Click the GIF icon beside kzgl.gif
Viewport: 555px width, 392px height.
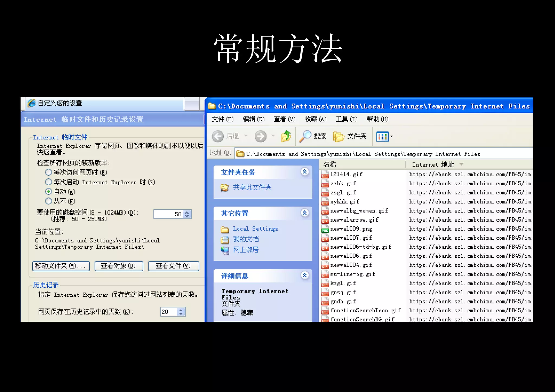tap(325, 283)
